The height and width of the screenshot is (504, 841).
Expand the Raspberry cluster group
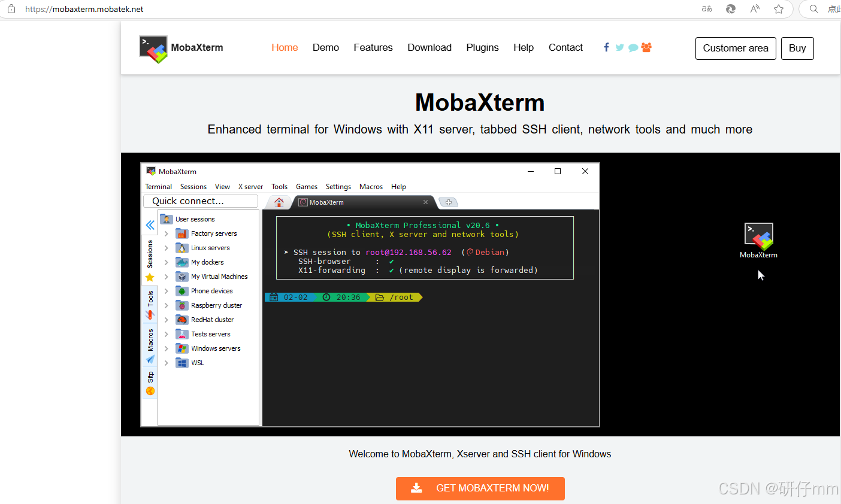(x=166, y=305)
